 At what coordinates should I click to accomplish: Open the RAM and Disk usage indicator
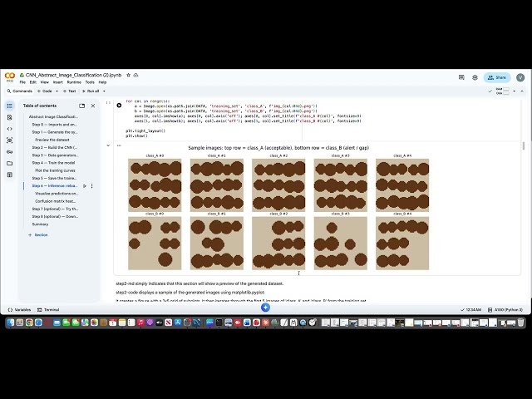click(503, 91)
